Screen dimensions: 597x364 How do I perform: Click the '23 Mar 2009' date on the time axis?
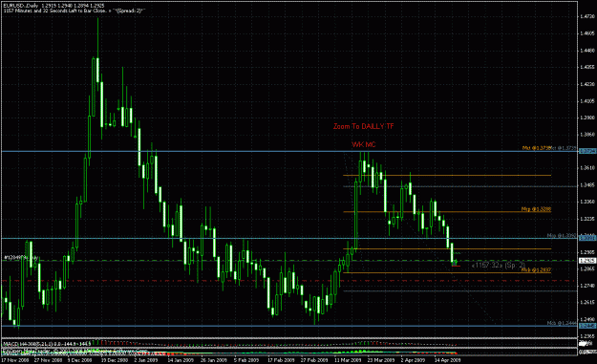pos(381,360)
